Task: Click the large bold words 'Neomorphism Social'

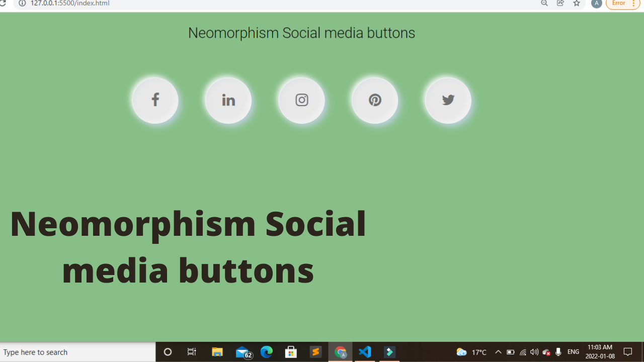Action: [x=188, y=224]
